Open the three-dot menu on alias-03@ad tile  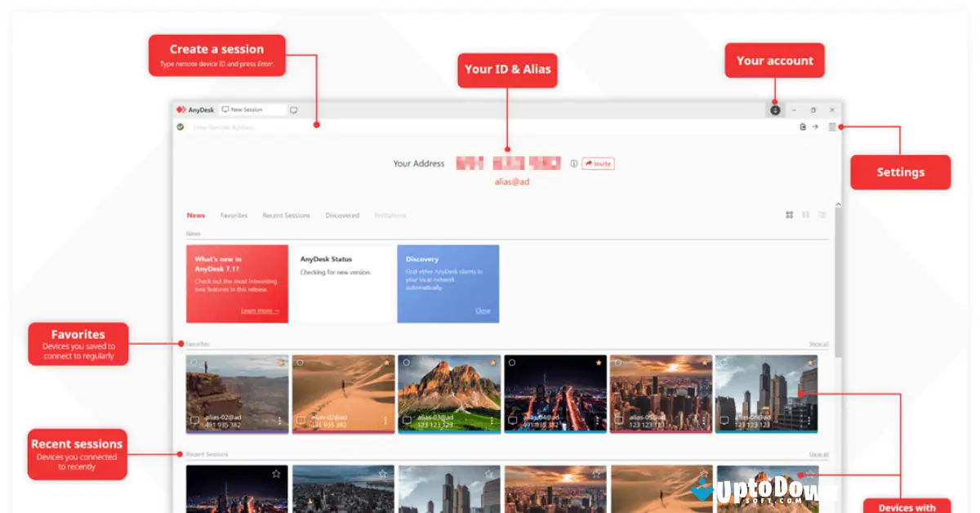coord(492,420)
